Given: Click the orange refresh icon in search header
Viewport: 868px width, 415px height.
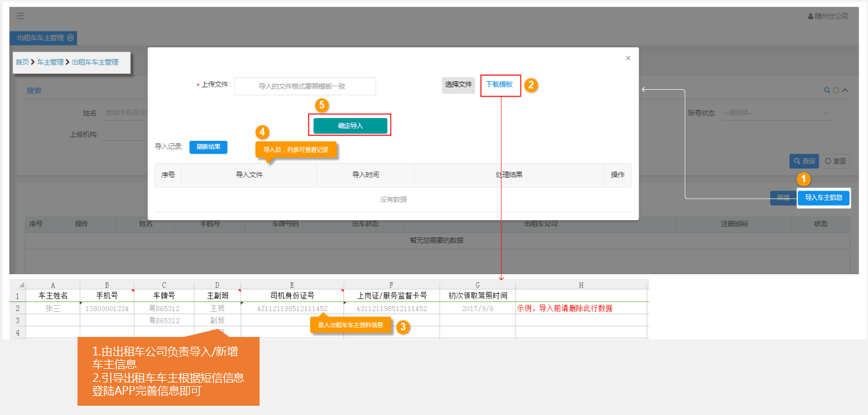Looking at the screenshot, I should [x=836, y=90].
